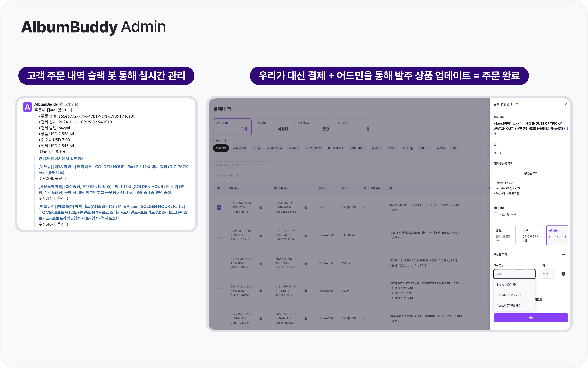Filter by 디어마이뮤즈 seller
This screenshot has width=588, height=368.
357,148
